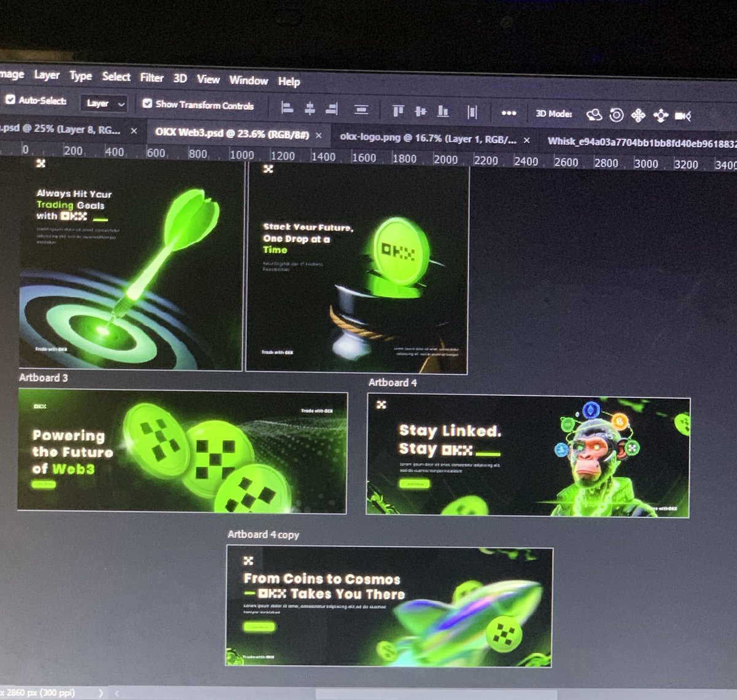Open the Help menu
737x700 pixels.
click(289, 82)
